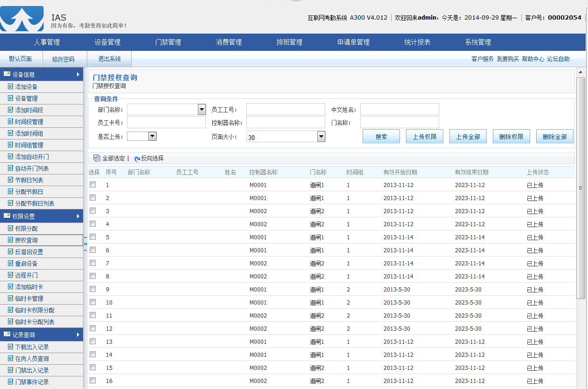Tick the checkbox for row 15
Image resolution: width=588 pixels, height=389 pixels.
click(x=92, y=367)
